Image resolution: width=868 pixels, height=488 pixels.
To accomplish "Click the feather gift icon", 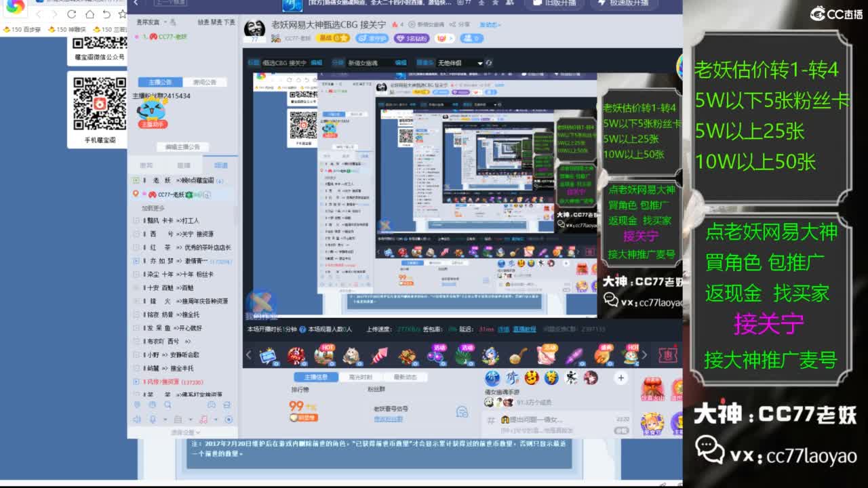I will pos(575,354).
